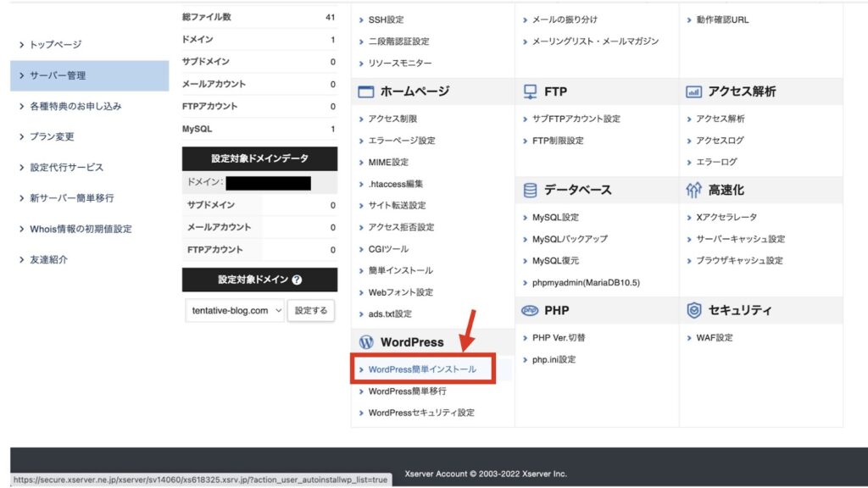The height and width of the screenshot is (488, 868).
Task: Open WAF設定 link
Action: tap(714, 337)
